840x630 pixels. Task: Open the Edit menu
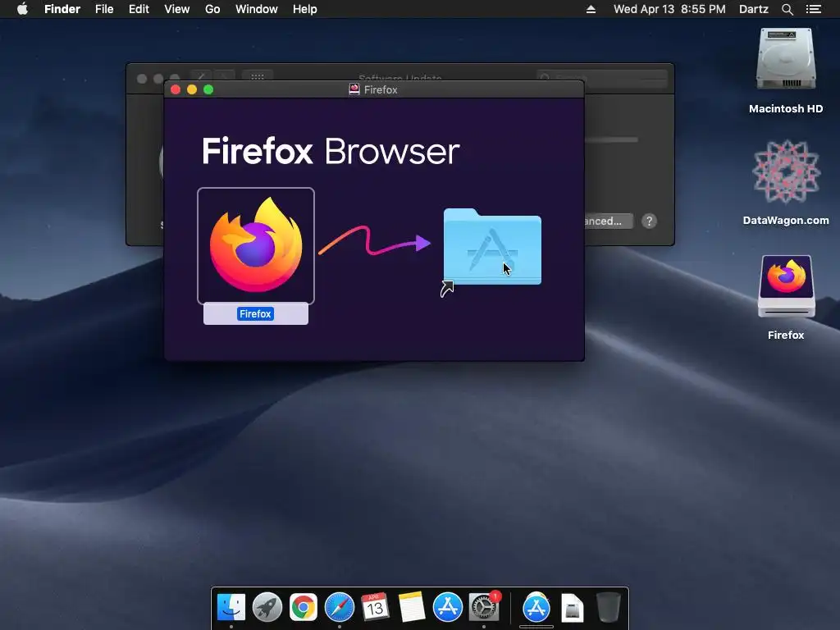[x=139, y=9]
